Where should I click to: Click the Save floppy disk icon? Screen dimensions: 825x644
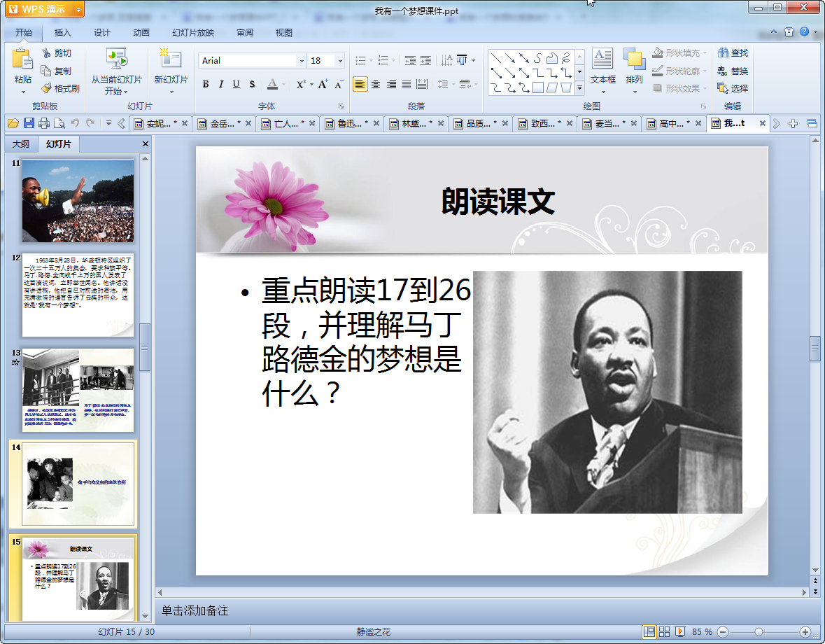[x=29, y=123]
